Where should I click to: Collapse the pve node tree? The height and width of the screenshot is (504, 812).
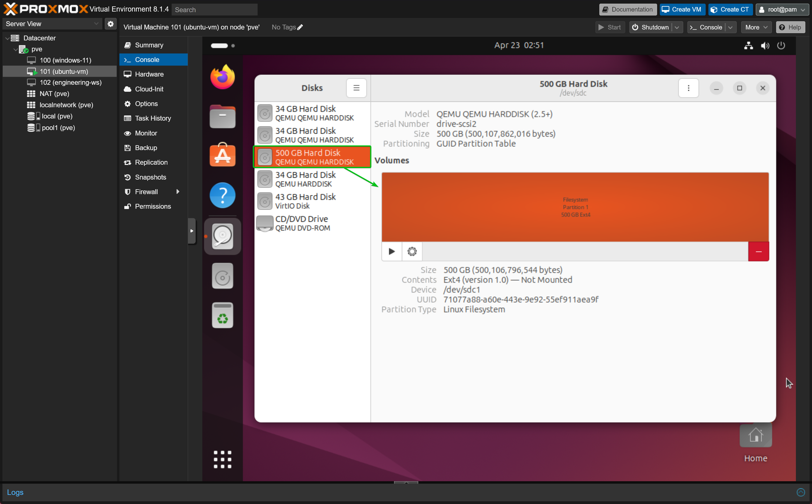pyautogui.click(x=15, y=49)
